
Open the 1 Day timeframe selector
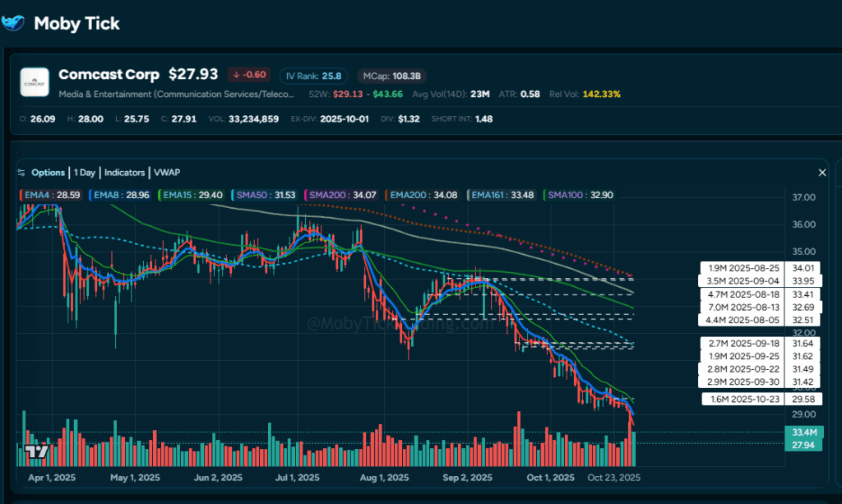(85, 173)
